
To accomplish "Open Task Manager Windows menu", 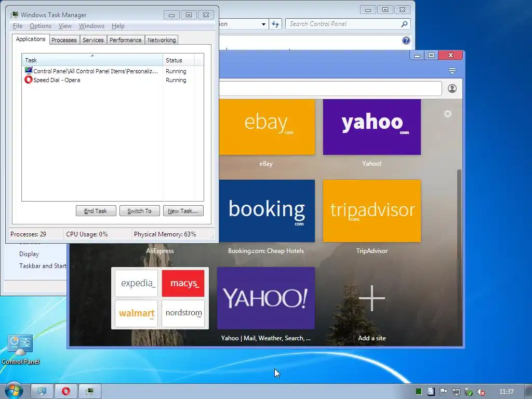I will click(x=91, y=26).
